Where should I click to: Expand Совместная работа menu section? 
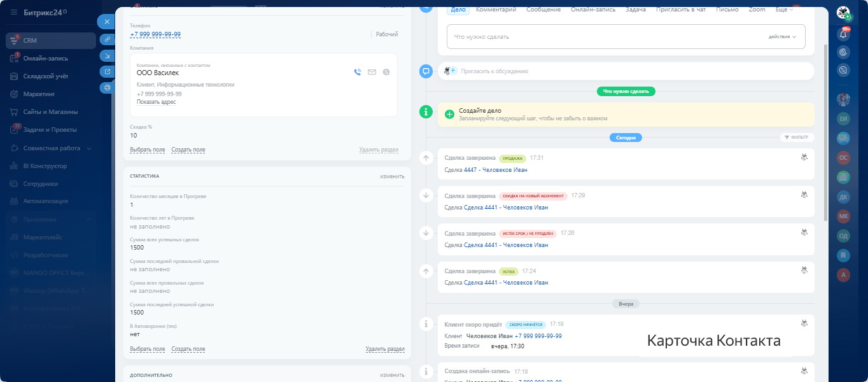tap(89, 148)
